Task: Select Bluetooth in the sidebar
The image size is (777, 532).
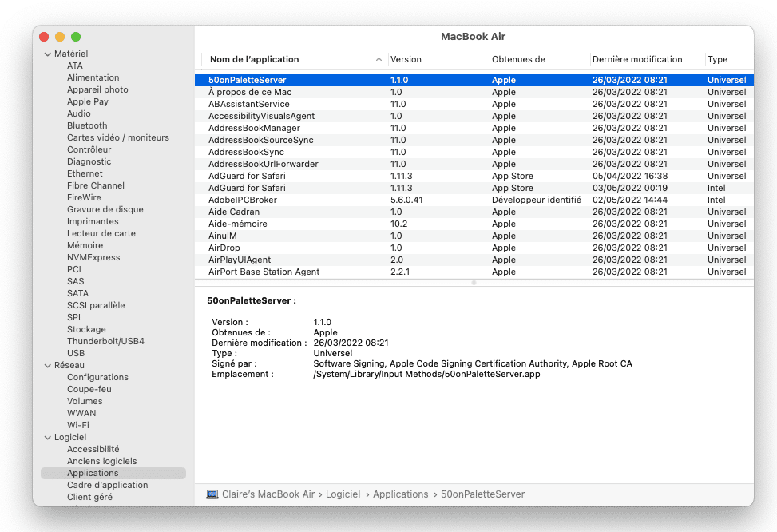Action: 87,125
